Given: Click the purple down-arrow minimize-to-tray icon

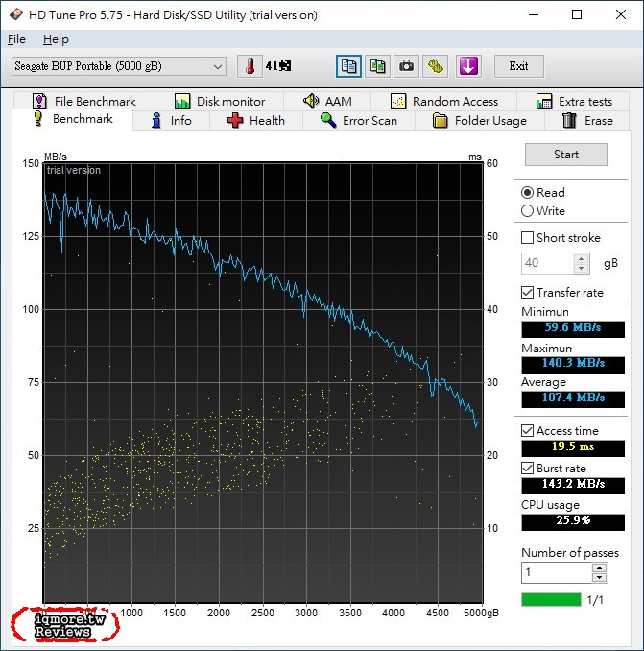Looking at the screenshot, I should click(x=468, y=66).
